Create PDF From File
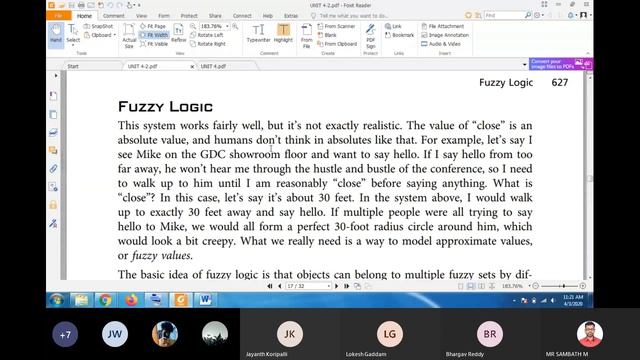Viewport: 640px width, 360px height. tap(307, 36)
